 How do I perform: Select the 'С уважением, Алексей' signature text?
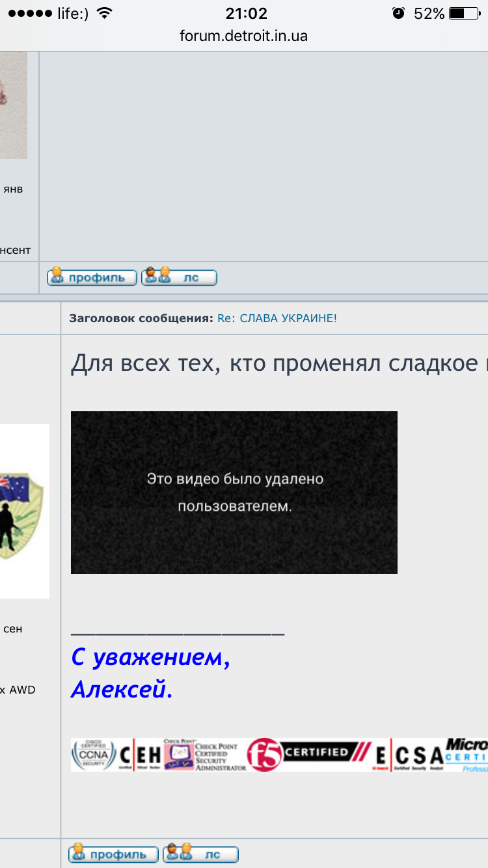click(x=150, y=673)
